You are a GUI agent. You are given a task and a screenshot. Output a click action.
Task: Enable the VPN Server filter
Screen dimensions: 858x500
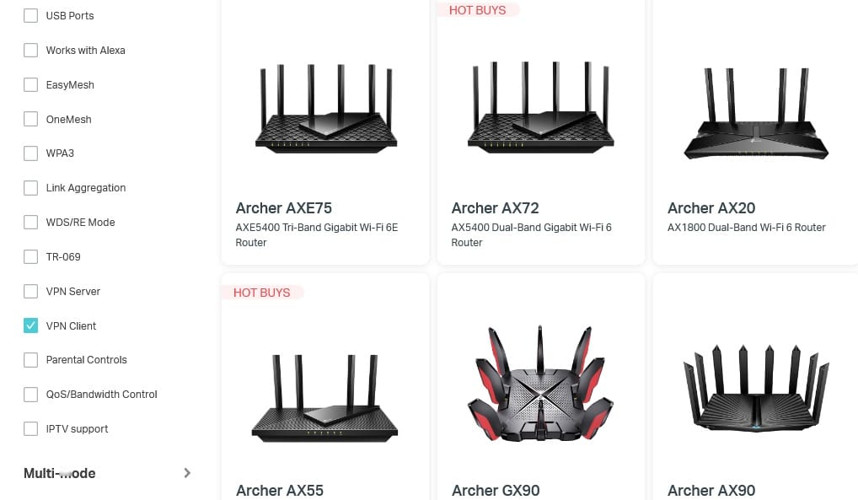click(31, 291)
